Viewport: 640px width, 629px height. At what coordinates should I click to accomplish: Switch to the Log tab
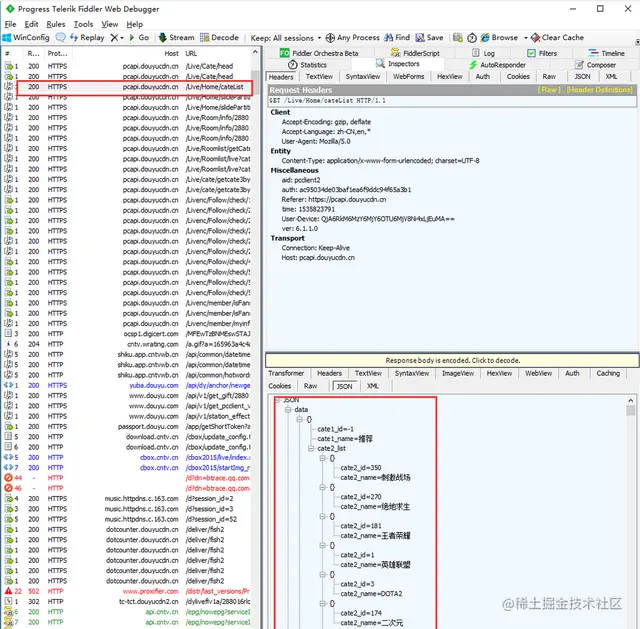pyautogui.click(x=483, y=53)
